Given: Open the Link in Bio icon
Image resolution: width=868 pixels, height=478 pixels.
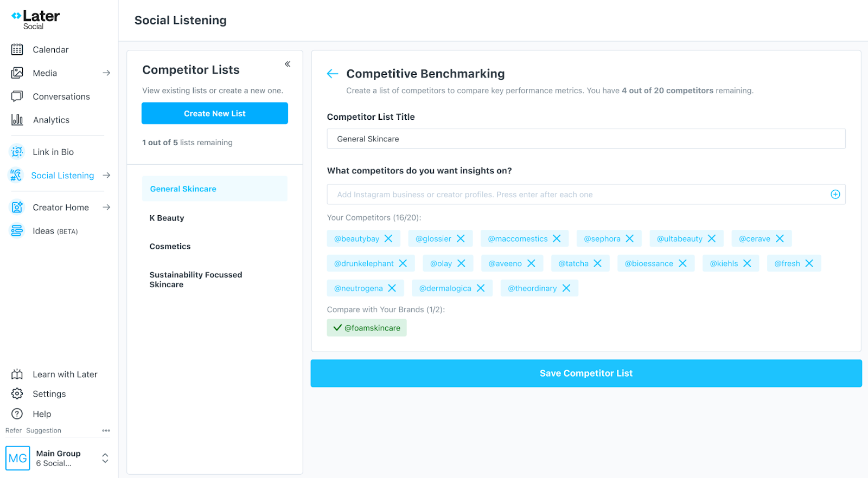Looking at the screenshot, I should (17, 152).
